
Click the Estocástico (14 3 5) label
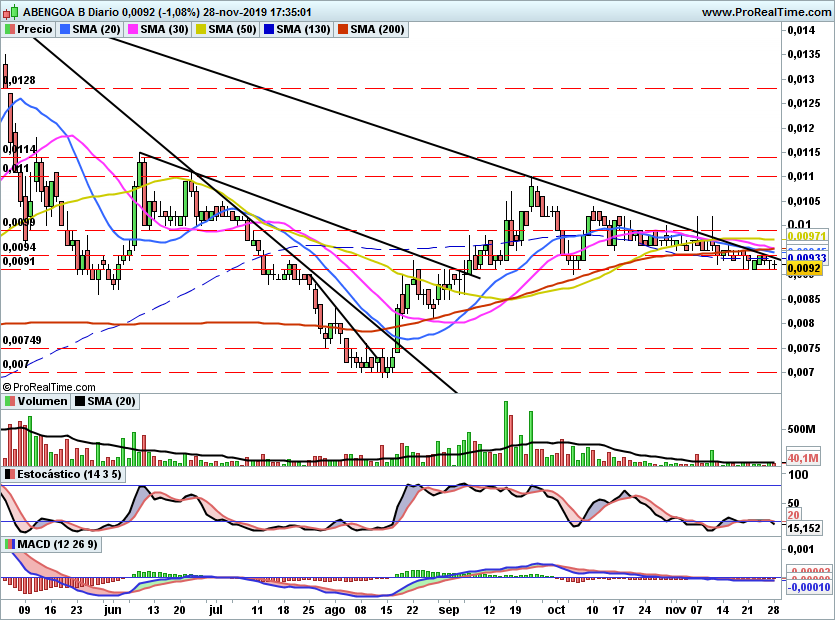69,474
